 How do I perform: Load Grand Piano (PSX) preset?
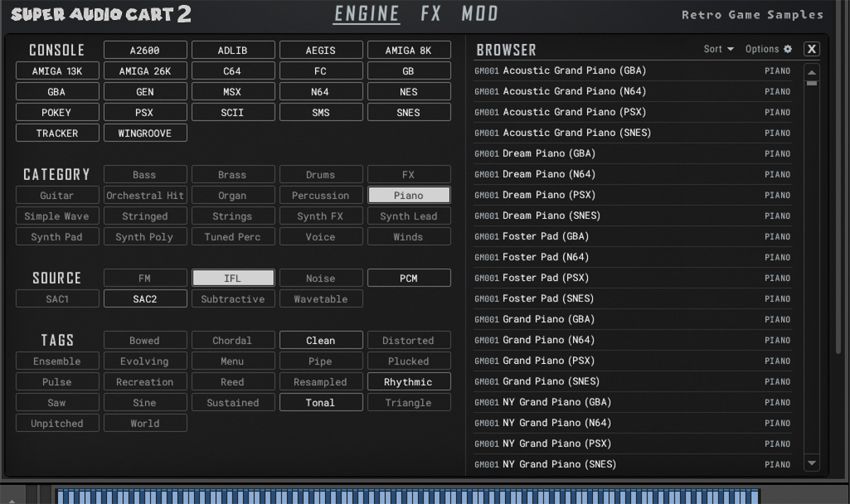tap(633, 360)
